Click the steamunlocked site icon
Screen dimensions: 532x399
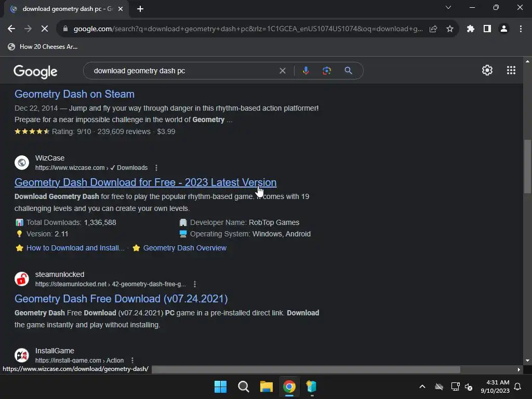tap(22, 279)
